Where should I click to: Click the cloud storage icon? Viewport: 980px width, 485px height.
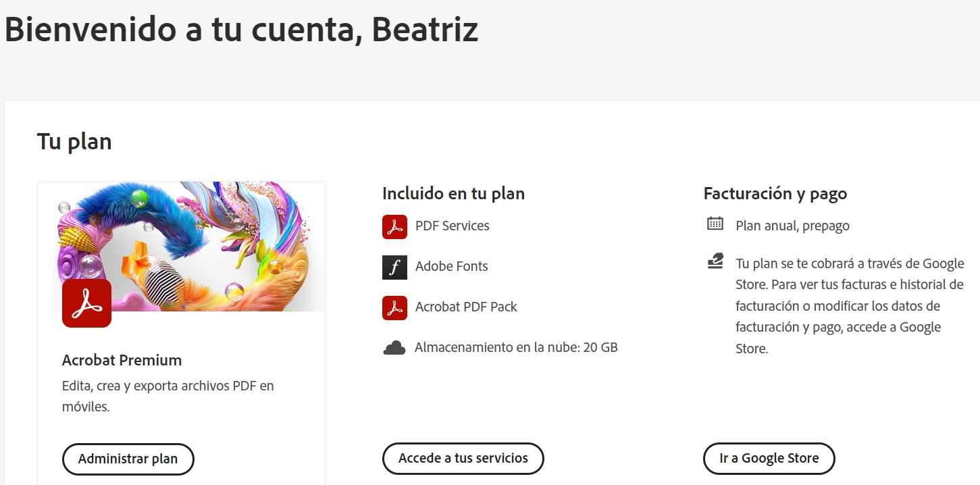[x=394, y=348]
